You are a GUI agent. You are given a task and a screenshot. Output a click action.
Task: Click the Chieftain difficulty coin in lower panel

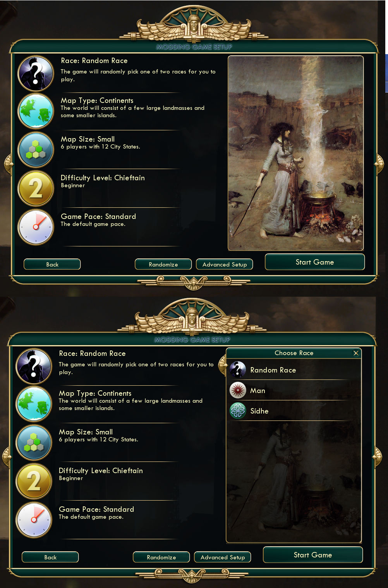pos(34,481)
